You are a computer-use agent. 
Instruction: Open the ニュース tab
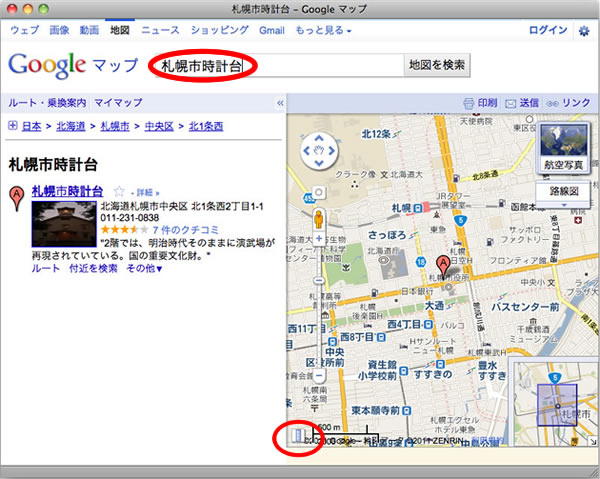[x=160, y=30]
